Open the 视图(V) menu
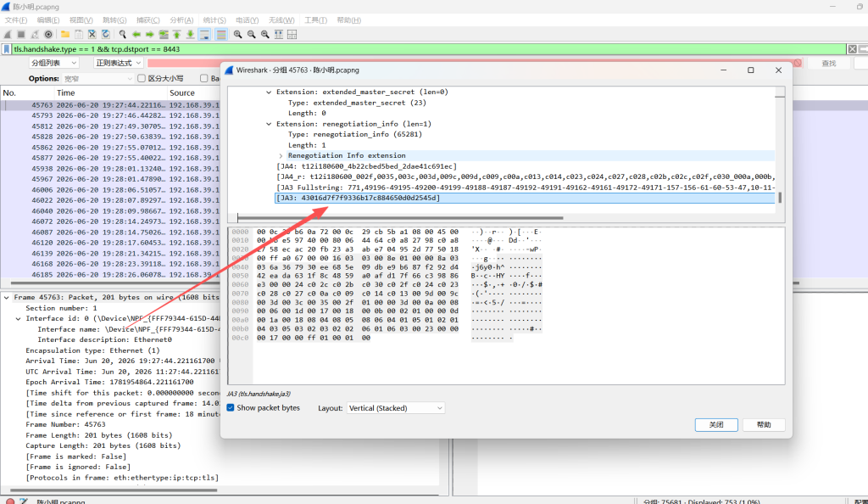 [x=81, y=20]
